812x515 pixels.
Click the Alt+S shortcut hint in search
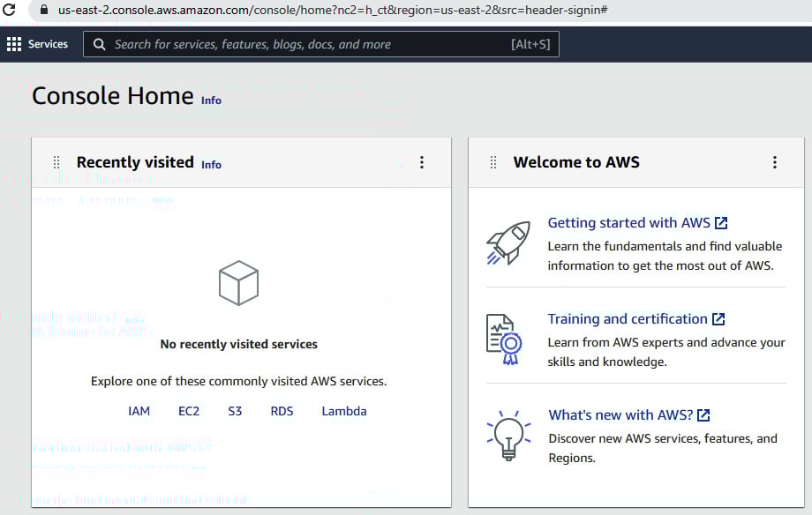[x=530, y=44]
